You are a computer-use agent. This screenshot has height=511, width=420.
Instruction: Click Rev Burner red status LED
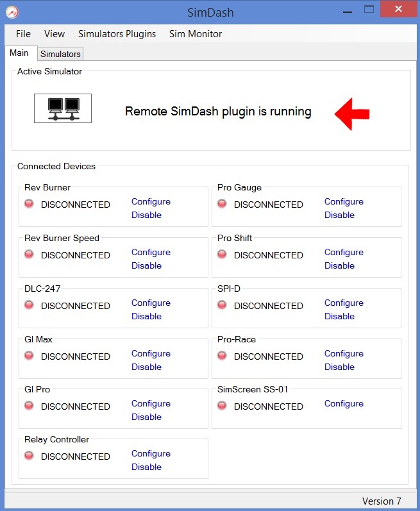pos(29,204)
